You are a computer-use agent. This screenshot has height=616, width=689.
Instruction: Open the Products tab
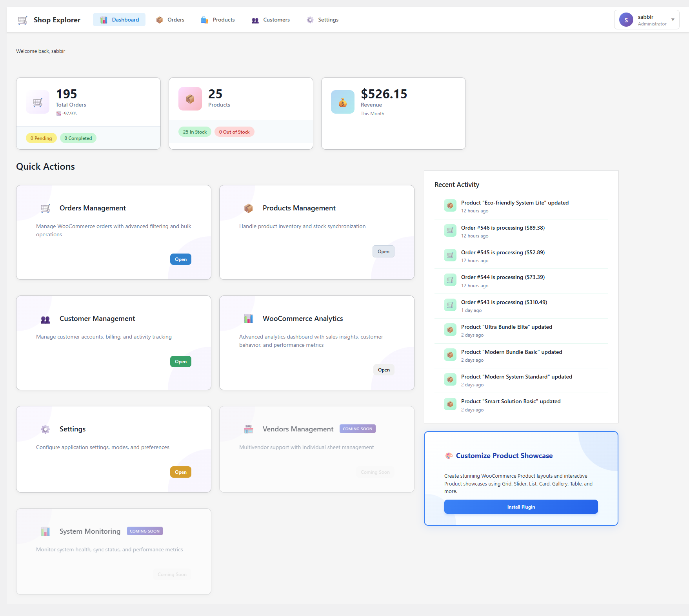(218, 20)
